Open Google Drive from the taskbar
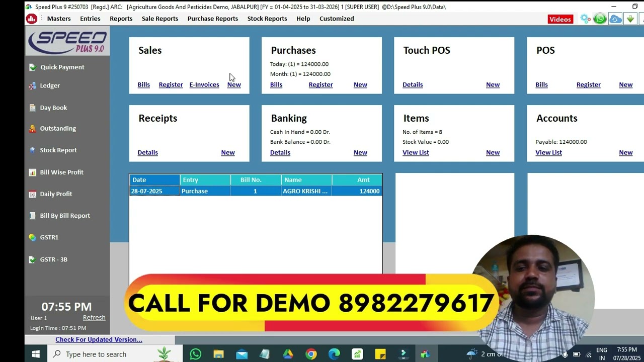 coord(288,354)
